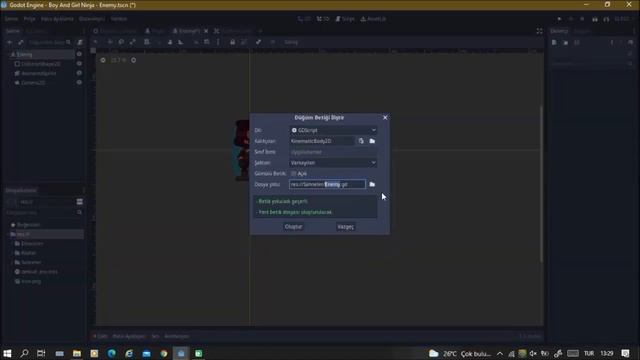This screenshot has width=640, height=360.
Task: Click the instance scene link icon in Scene dock
Action: coord(20,42)
